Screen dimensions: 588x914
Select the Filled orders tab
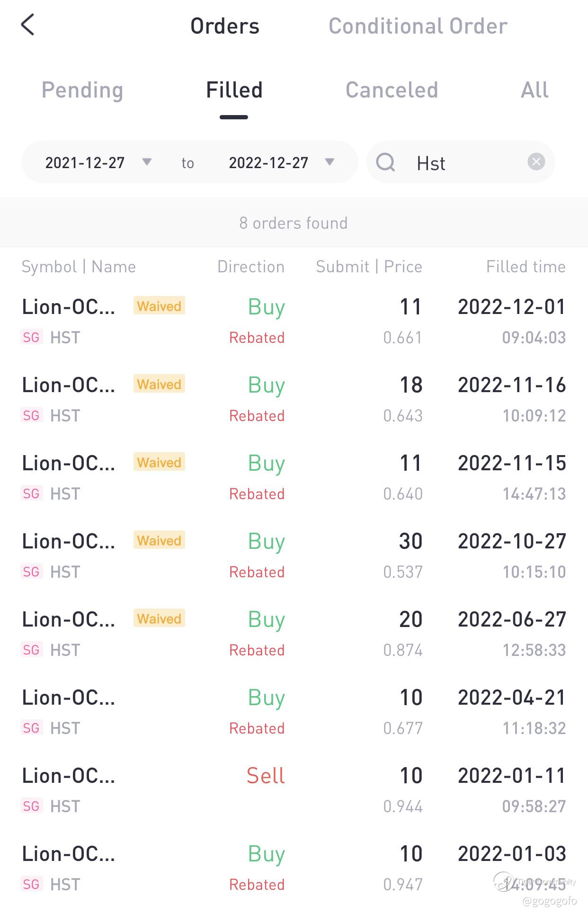234,90
